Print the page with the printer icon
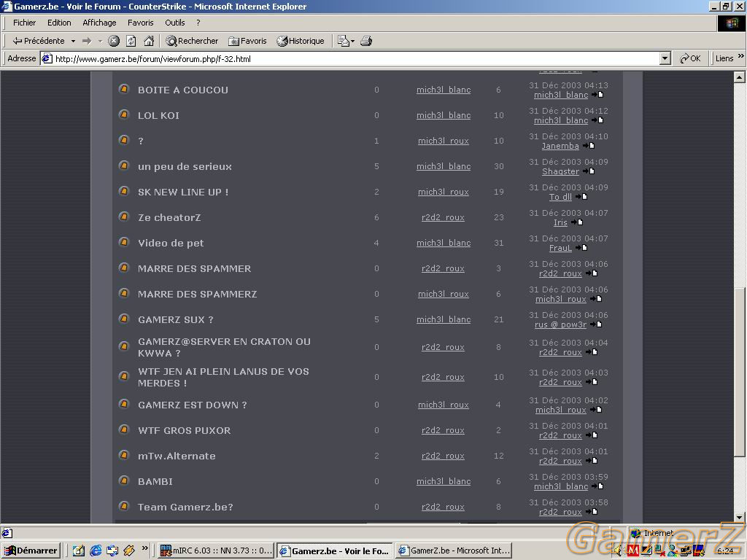Image resolution: width=747 pixels, height=560 pixels. (366, 41)
